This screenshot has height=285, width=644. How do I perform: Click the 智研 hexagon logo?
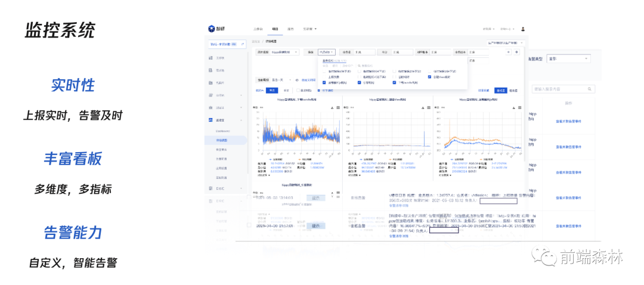pos(211,29)
